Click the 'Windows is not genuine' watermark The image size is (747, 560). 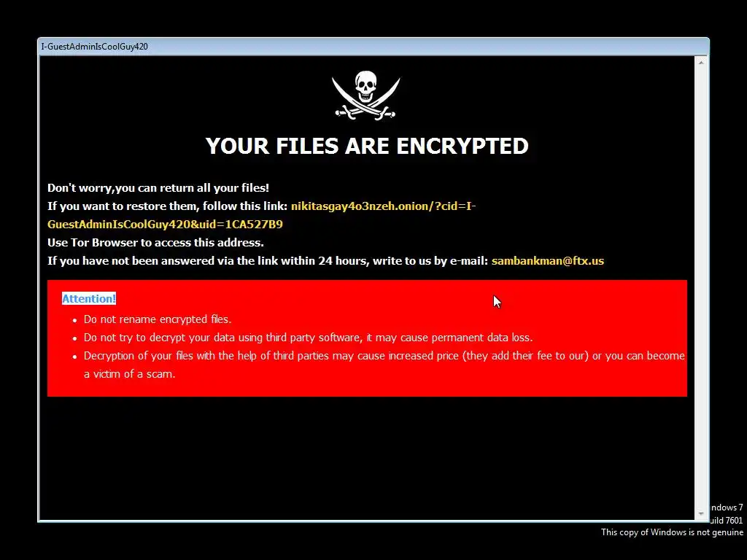[672, 532]
